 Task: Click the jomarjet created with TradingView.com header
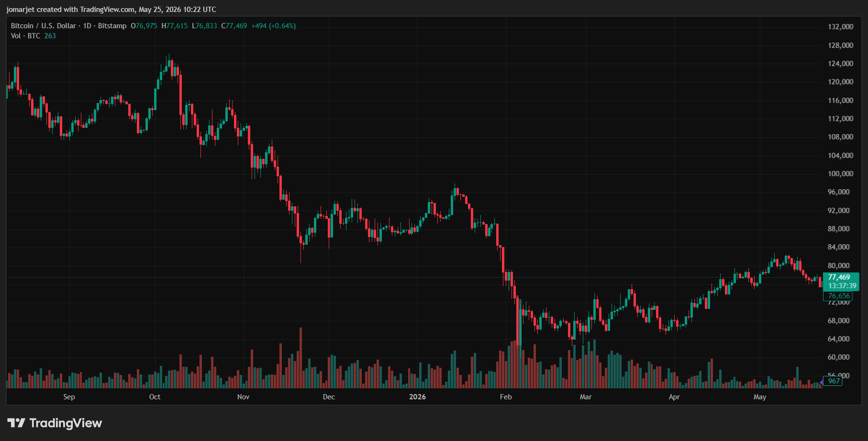coord(111,10)
